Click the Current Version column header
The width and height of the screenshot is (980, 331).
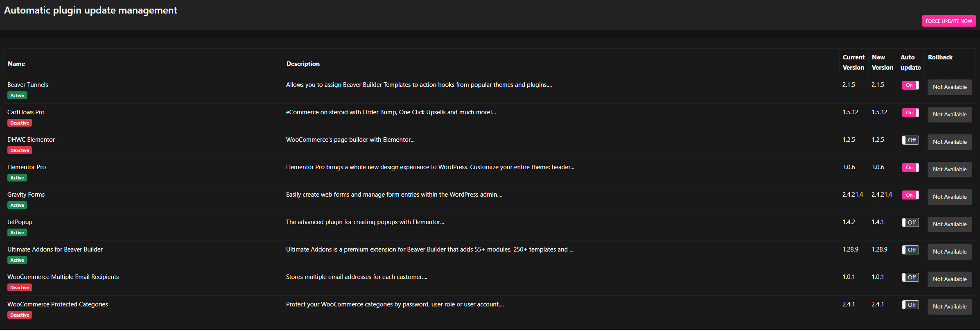(854, 62)
